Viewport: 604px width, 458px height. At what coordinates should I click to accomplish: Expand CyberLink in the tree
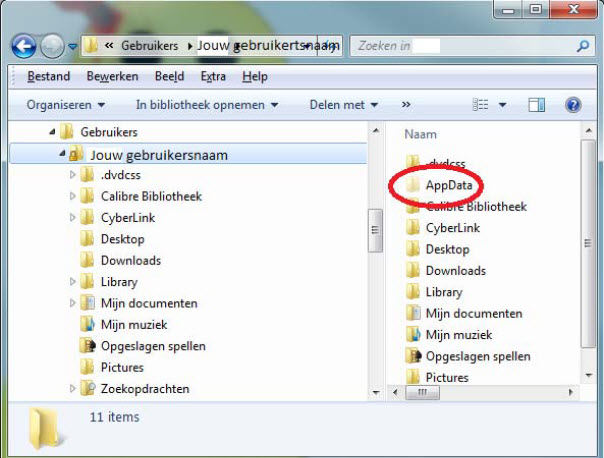coord(72,218)
